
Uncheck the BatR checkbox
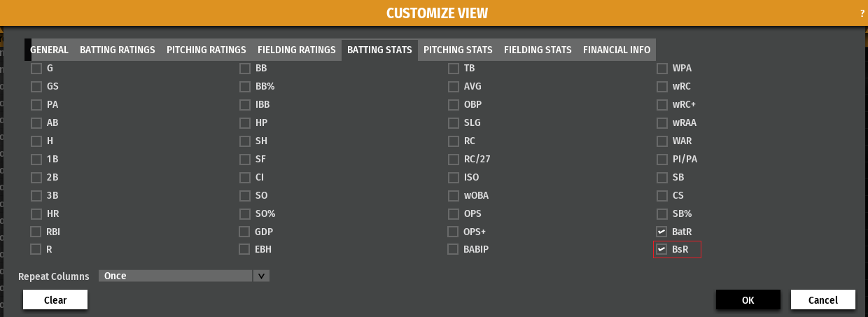(661, 232)
